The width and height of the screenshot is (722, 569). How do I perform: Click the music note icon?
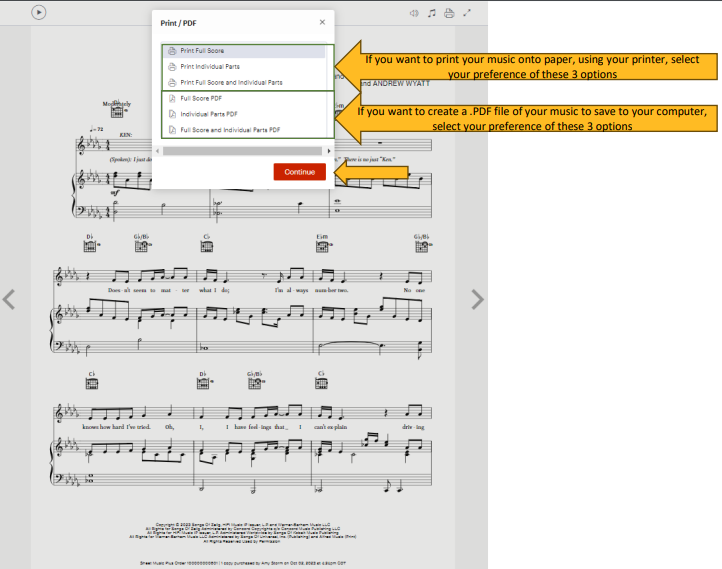432,13
